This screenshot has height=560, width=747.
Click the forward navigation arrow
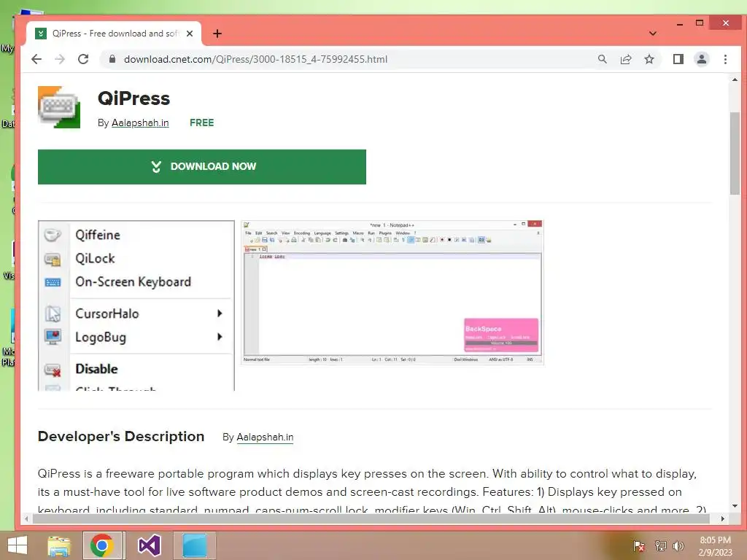60,59
